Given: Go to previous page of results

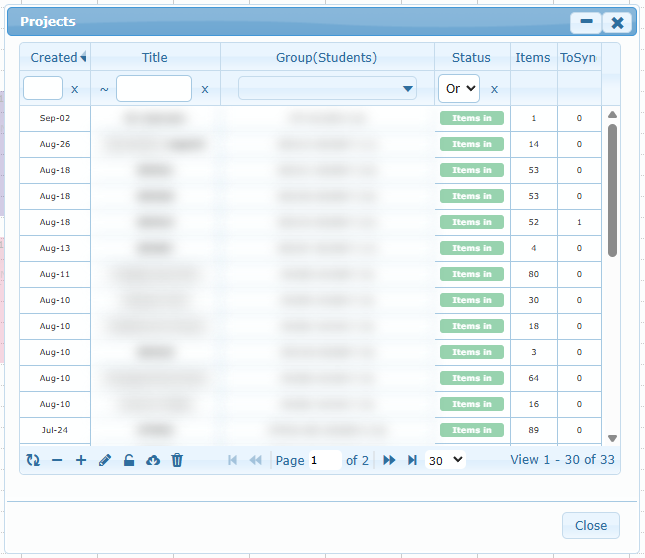Looking at the screenshot, I should (x=256, y=460).
